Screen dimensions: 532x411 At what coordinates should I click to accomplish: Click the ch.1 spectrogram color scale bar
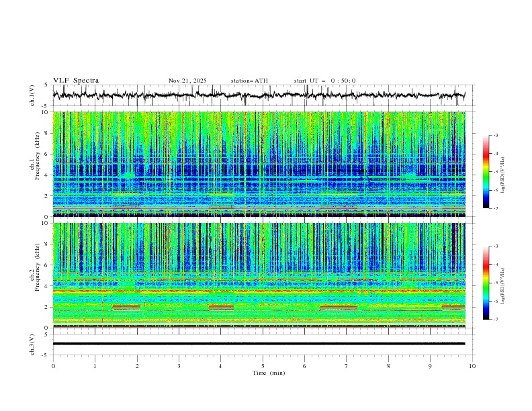coord(486,172)
